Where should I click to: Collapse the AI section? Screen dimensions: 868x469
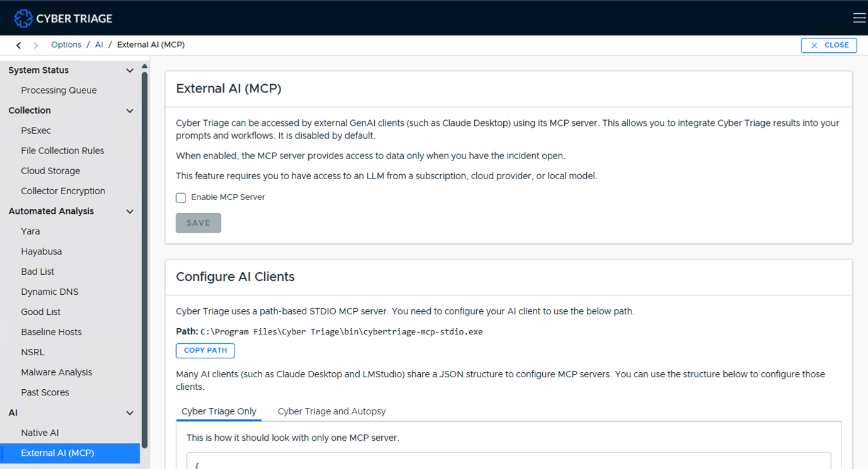tap(130, 413)
